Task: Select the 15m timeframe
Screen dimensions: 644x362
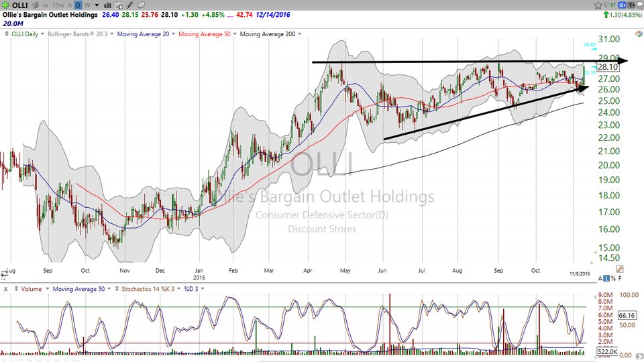Action: (58, 5)
